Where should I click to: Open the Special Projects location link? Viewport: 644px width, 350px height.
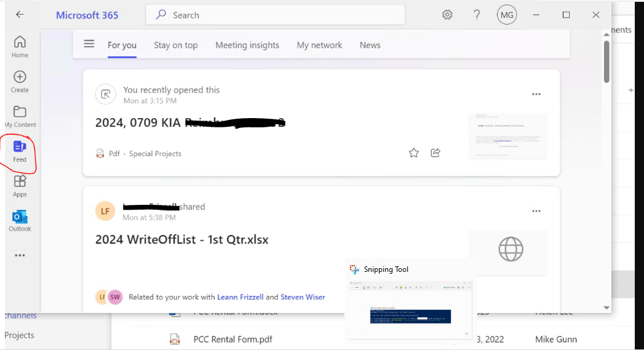tap(155, 154)
